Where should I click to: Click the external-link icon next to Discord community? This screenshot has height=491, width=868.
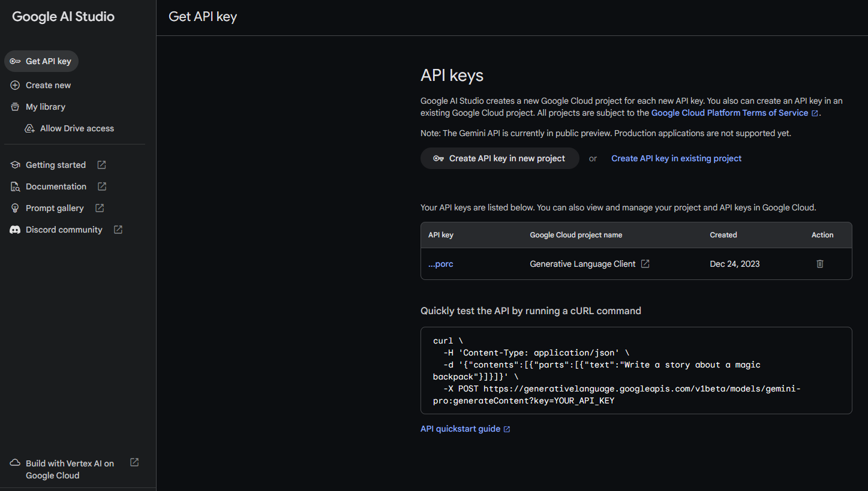118,230
